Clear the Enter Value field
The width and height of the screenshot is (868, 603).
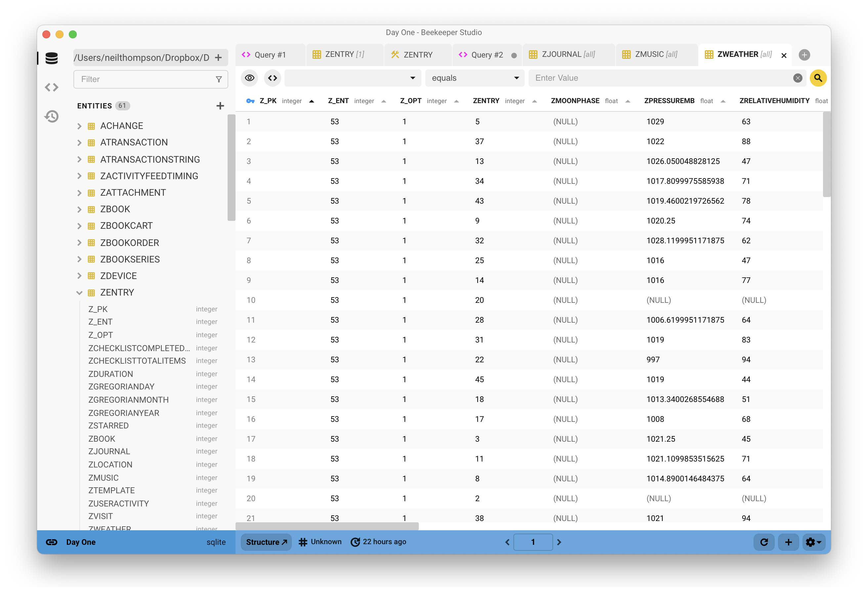[x=798, y=78]
